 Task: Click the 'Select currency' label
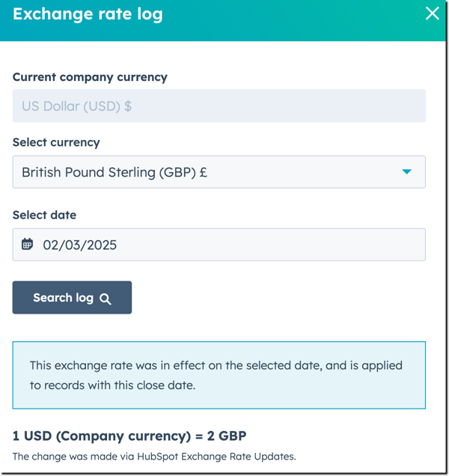(56, 142)
